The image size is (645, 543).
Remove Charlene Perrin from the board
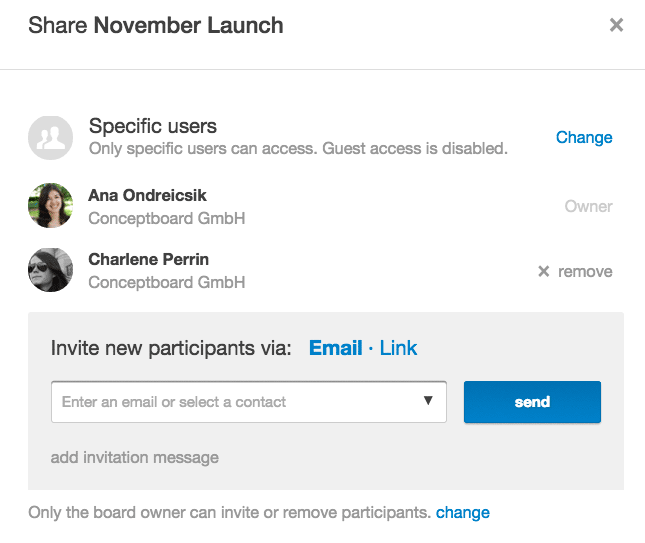[575, 272]
